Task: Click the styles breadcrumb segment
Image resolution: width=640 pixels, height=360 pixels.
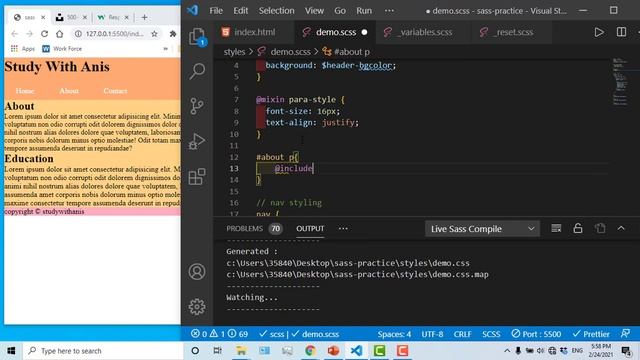Action: click(234, 52)
